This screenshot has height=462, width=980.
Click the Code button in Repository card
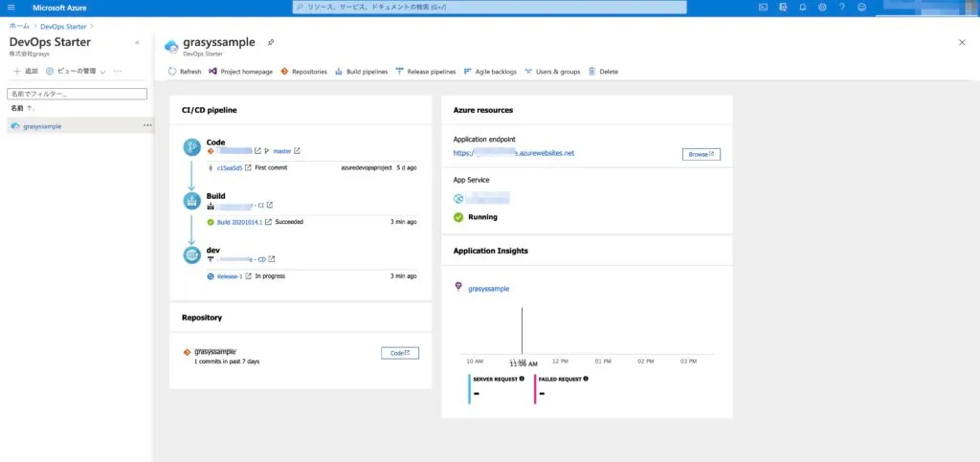[400, 353]
